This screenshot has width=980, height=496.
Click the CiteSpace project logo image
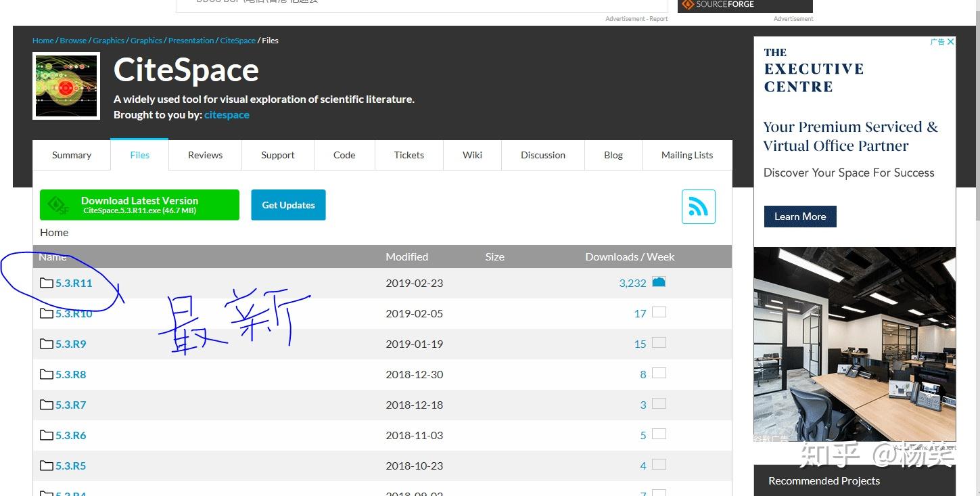pyautogui.click(x=66, y=86)
